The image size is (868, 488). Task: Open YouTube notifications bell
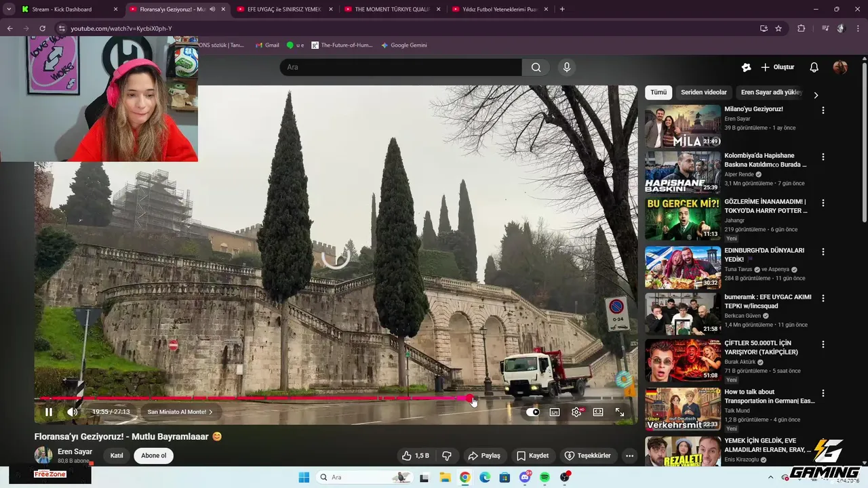click(x=814, y=67)
